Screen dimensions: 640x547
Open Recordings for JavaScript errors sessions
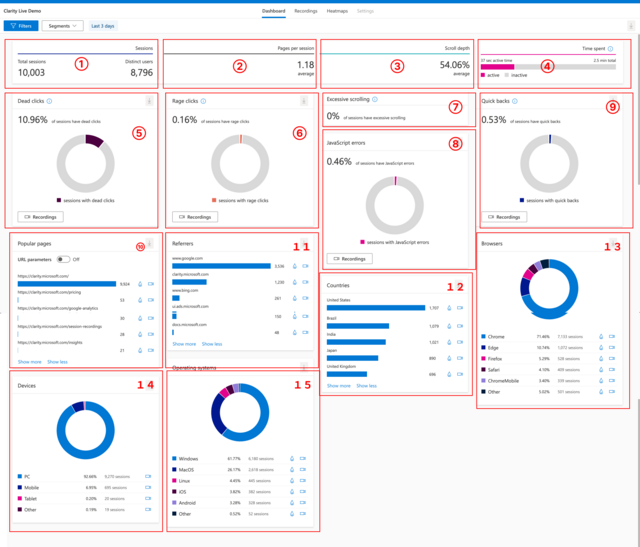(x=349, y=259)
